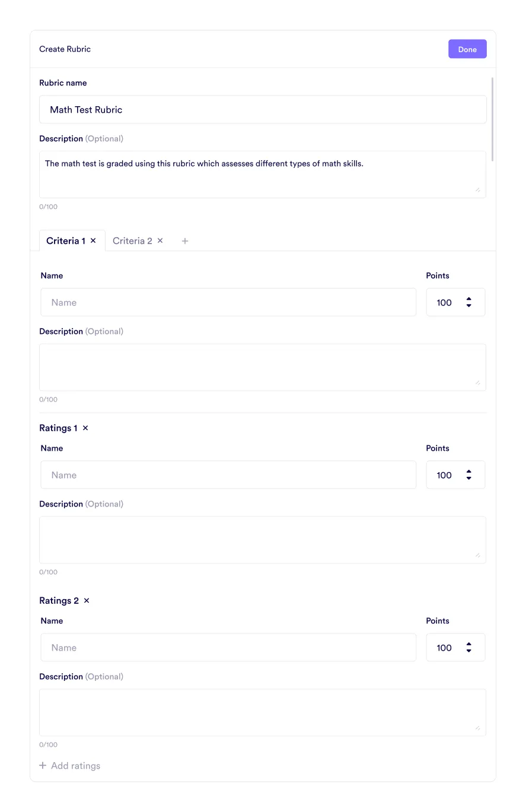Click the Ratings 2 description box
Image resolution: width=526 pixels, height=812 pixels.
point(261,712)
